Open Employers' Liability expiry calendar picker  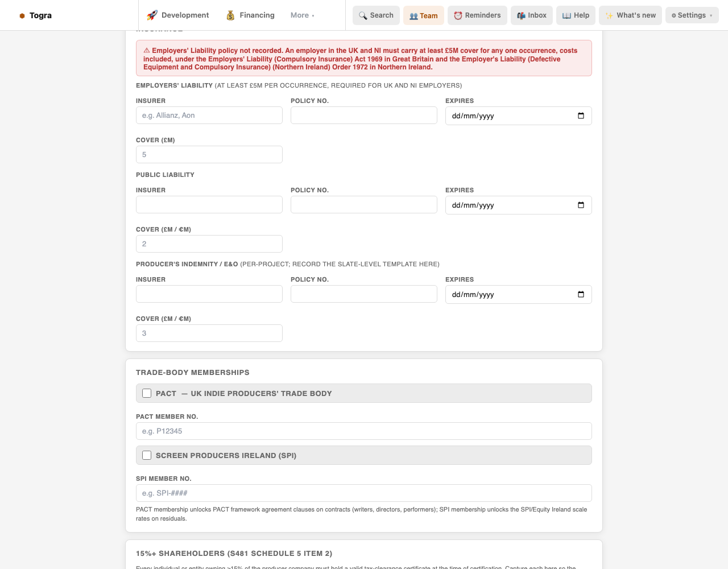point(581,116)
